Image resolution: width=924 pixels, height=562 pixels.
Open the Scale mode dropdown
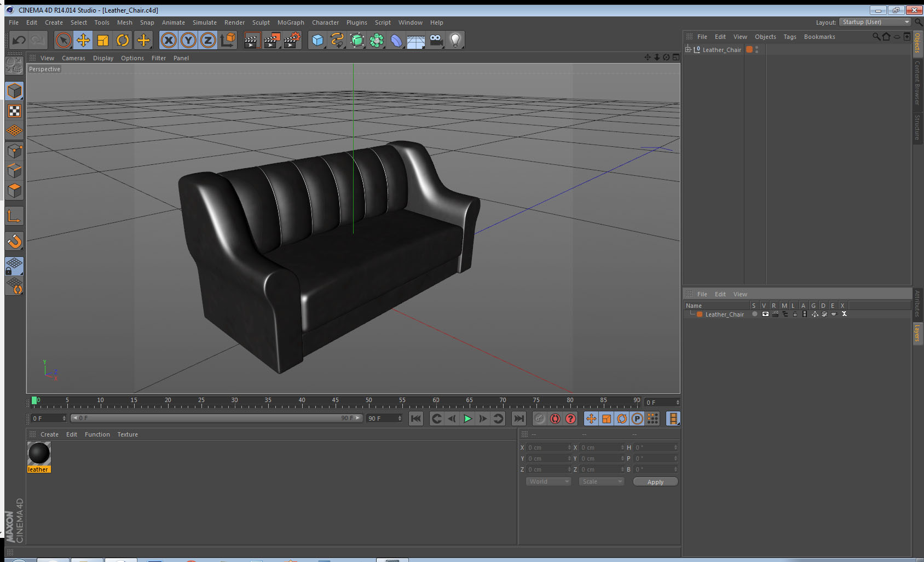(602, 481)
